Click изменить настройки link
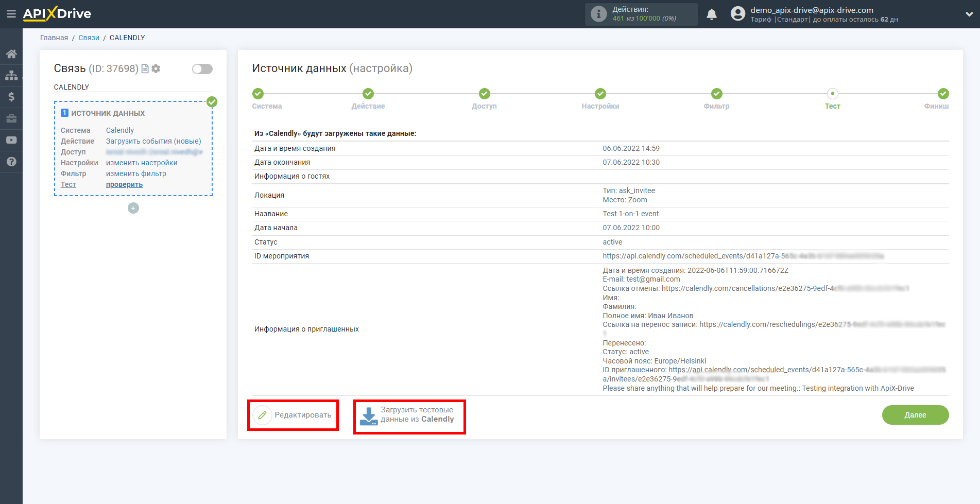This screenshot has width=980, height=504. click(142, 163)
